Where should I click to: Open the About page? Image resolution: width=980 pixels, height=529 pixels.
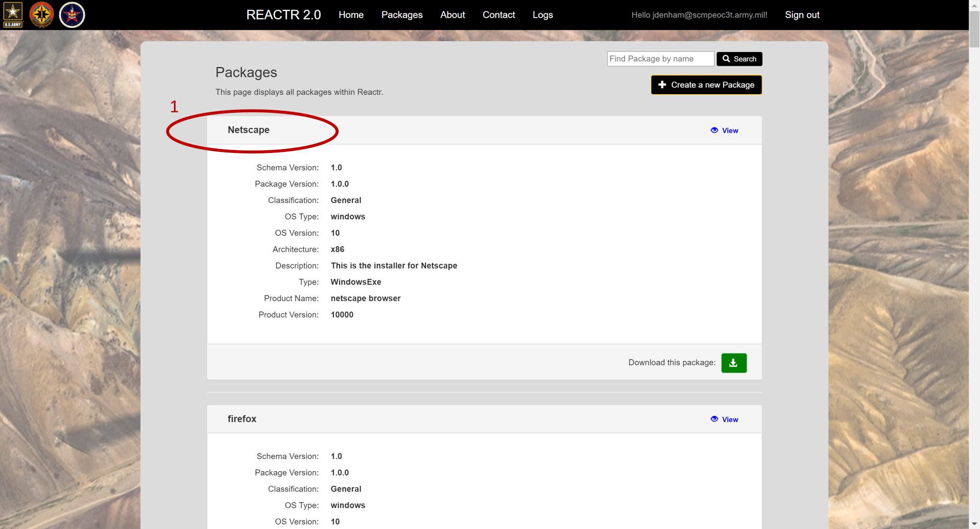click(x=452, y=15)
